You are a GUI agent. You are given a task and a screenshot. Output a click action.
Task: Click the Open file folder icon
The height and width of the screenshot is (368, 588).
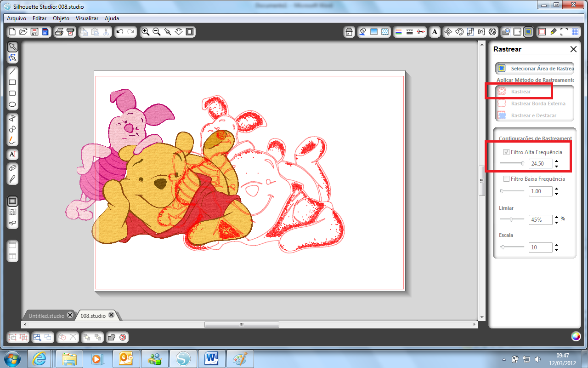pos(23,32)
